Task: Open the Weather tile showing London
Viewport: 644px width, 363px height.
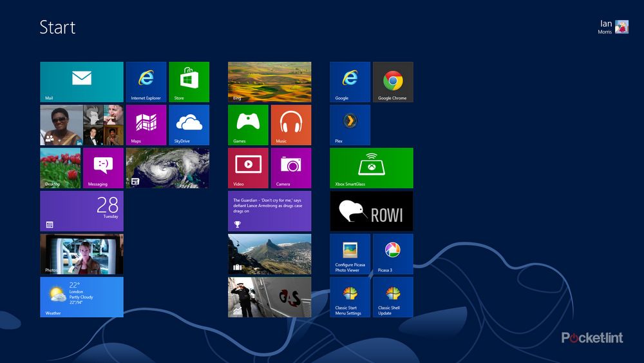Action: (x=81, y=297)
